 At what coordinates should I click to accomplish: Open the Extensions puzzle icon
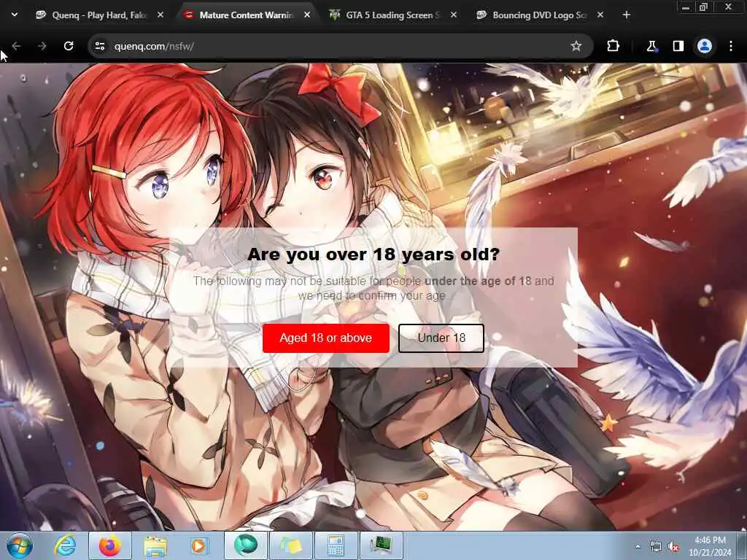(613, 46)
